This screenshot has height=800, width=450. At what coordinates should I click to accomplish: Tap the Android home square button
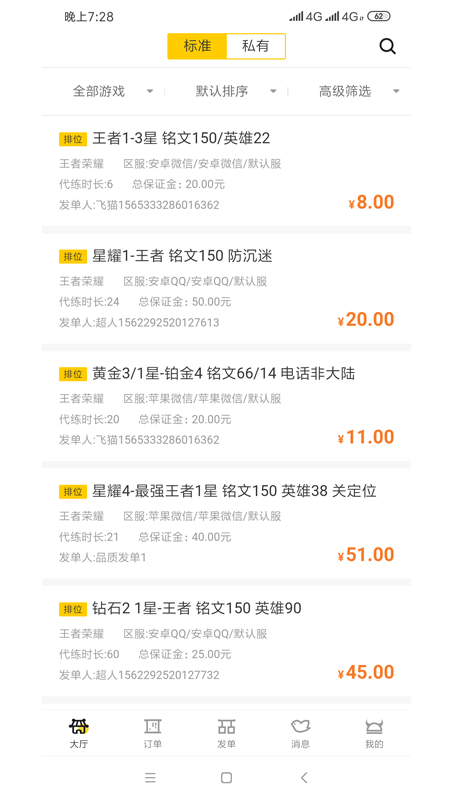click(x=227, y=778)
